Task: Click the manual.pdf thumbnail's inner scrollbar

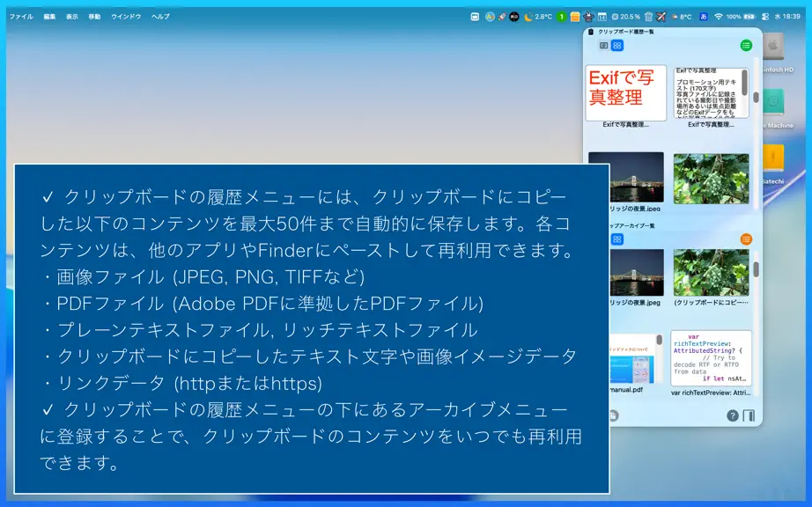Action: [659, 340]
